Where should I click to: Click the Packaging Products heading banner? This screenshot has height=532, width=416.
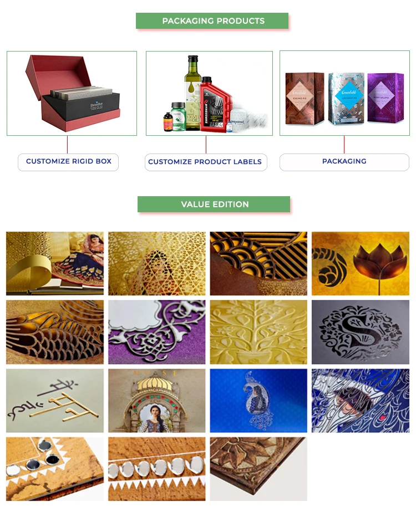(212, 21)
